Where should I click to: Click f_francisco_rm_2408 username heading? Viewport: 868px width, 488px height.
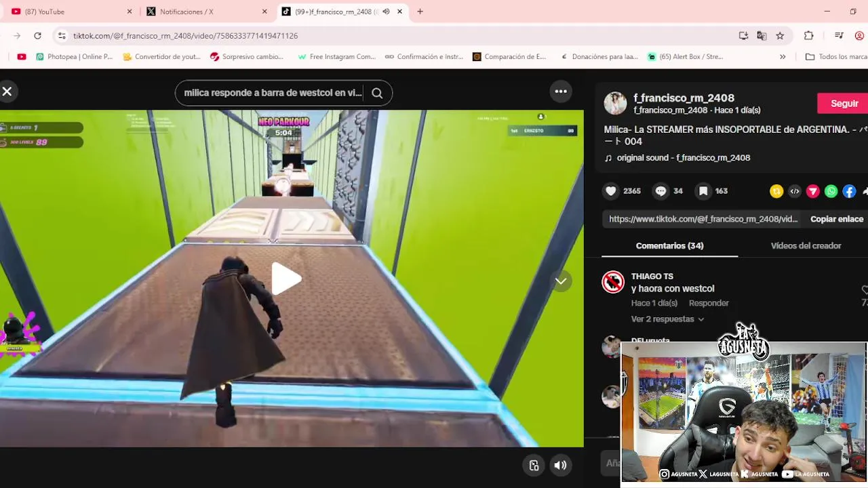(684, 98)
